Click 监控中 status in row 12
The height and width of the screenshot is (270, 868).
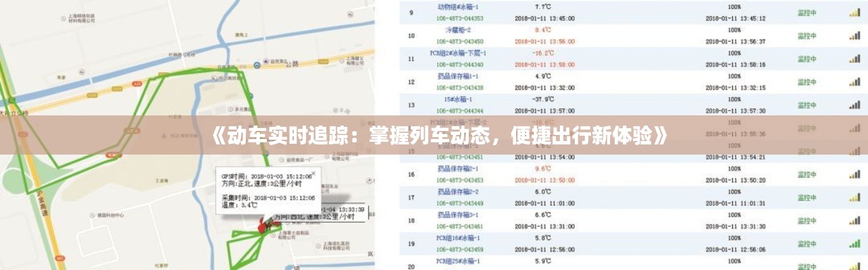point(807,82)
